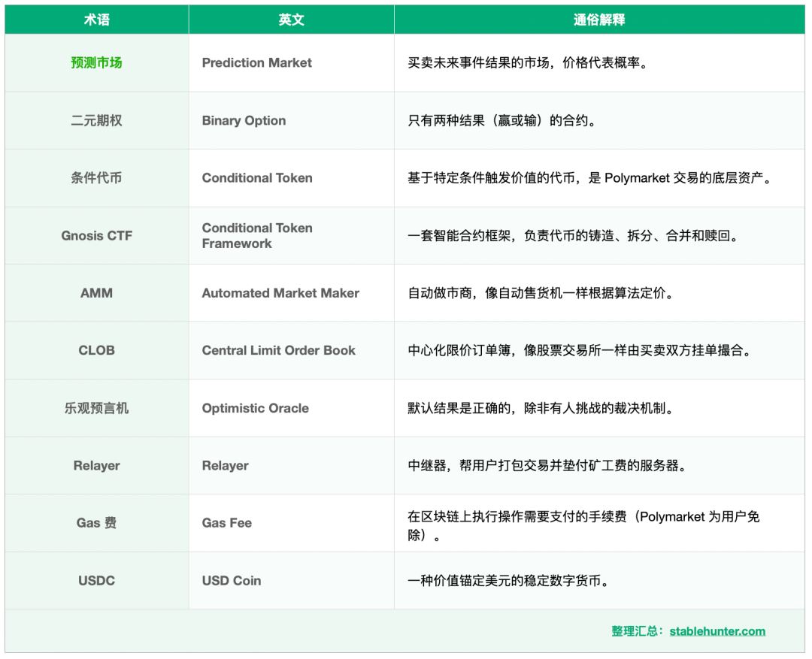Select Automated Market Maker text
812x659 pixels.
point(280,293)
